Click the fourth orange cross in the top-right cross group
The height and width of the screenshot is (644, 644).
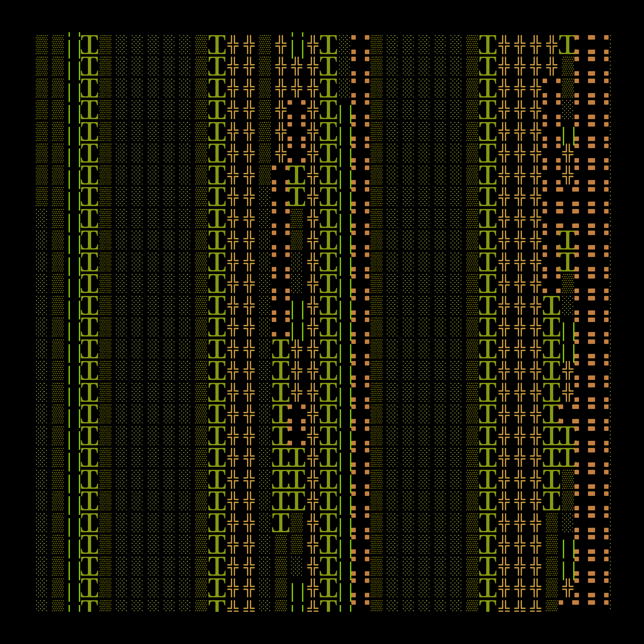pyautogui.click(x=552, y=45)
